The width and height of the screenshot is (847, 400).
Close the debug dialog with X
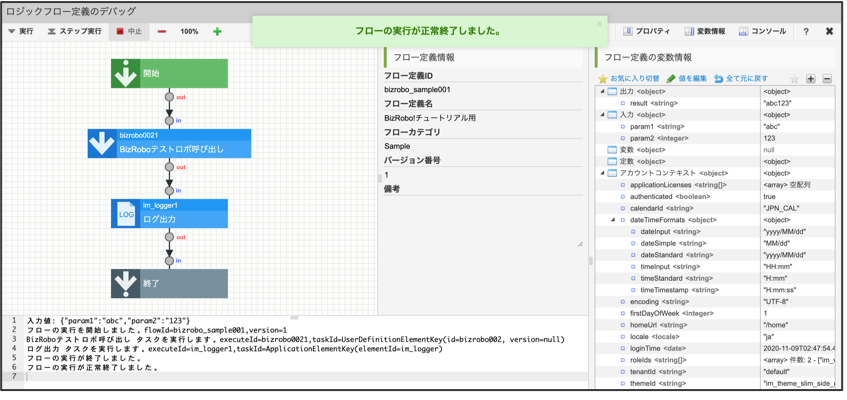(830, 31)
